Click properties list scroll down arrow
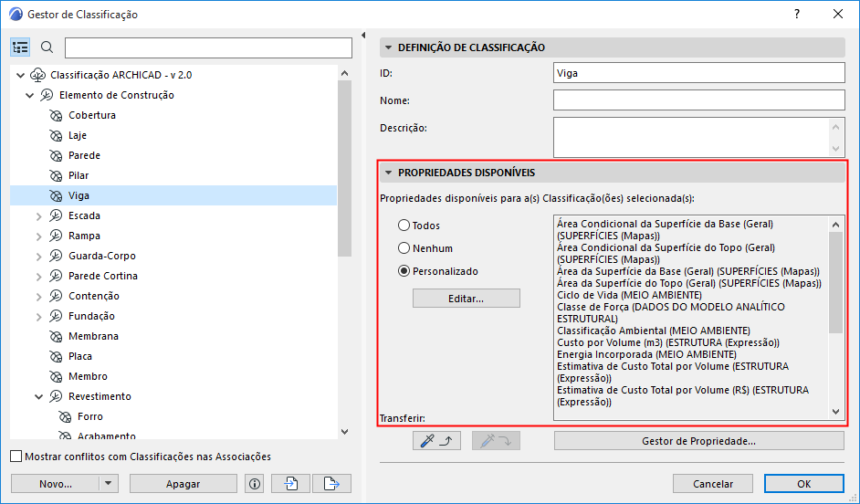 (836, 411)
